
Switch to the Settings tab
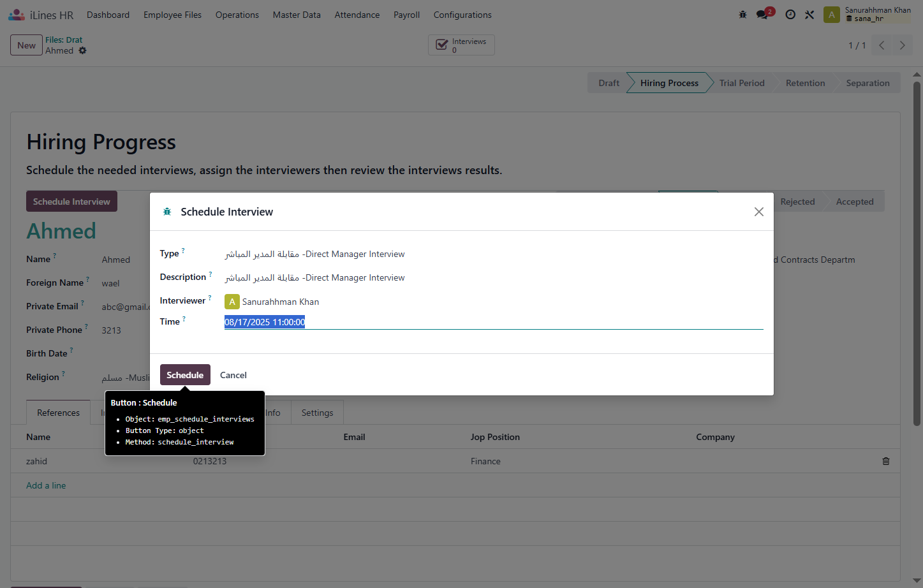coord(317,413)
